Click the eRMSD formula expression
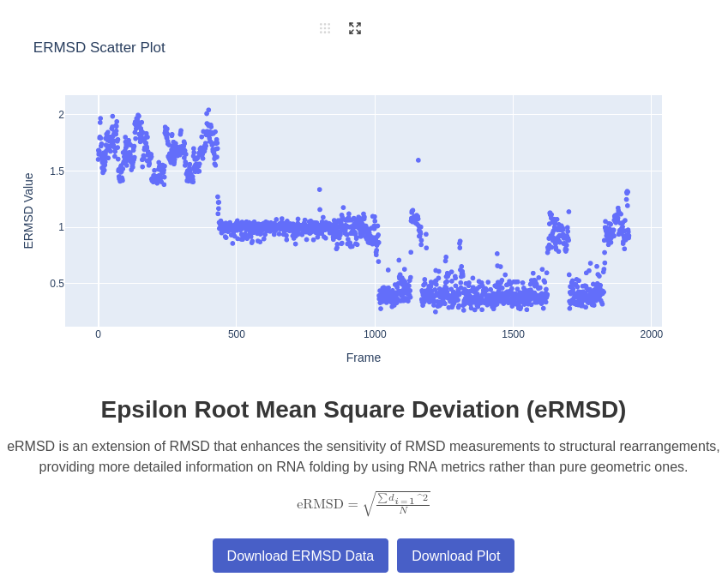Image resolution: width=728 pixels, height=577 pixels. point(363,503)
